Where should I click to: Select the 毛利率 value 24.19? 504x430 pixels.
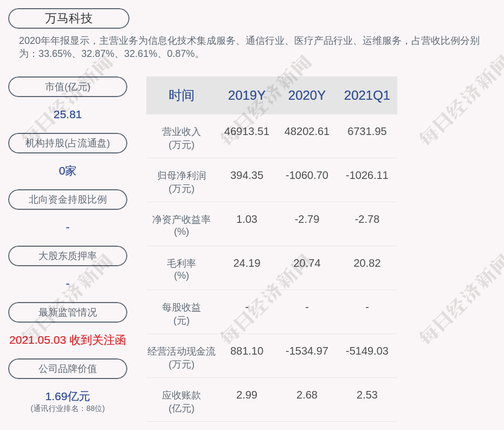click(247, 263)
